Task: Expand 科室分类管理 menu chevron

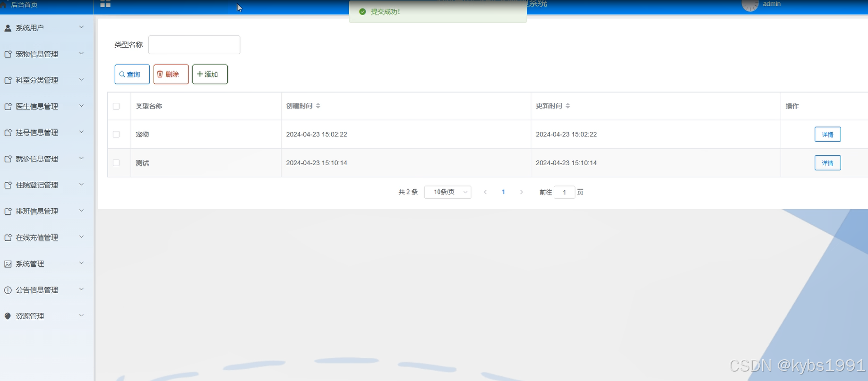Action: coord(81,80)
